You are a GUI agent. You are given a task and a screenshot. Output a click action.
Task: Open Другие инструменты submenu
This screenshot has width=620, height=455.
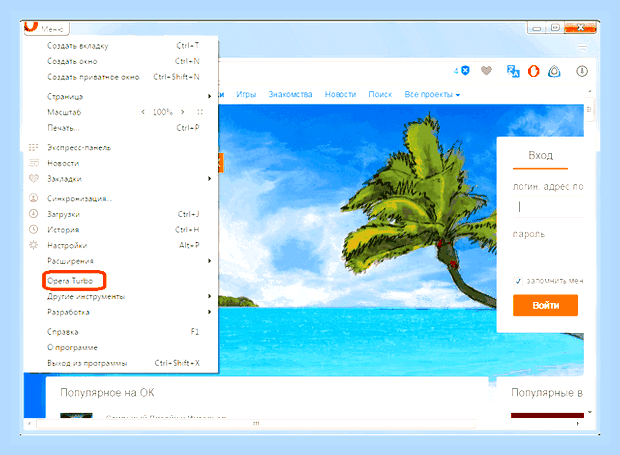tap(121, 296)
